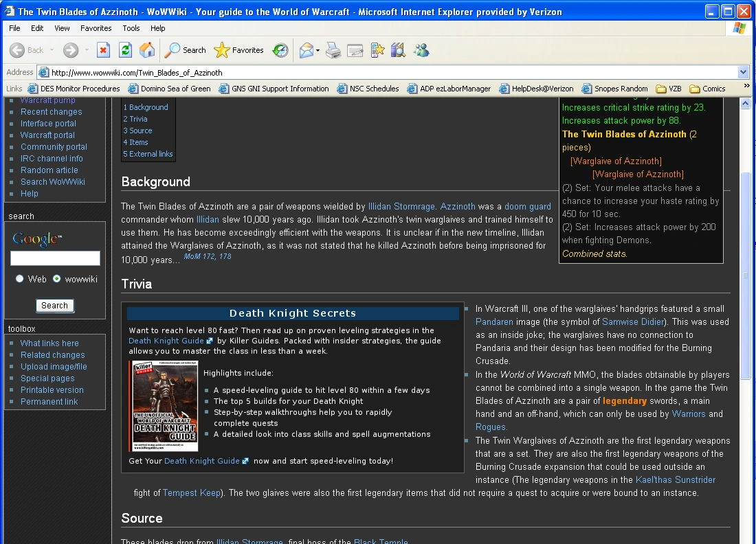The width and height of the screenshot is (756, 544).
Task: Open Favorites star toolbar icon
Action: (222, 50)
